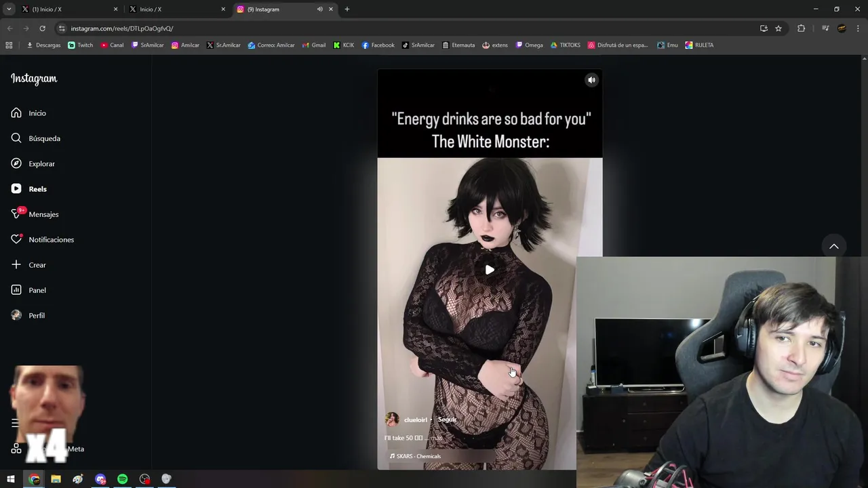Viewport: 868px width, 488px height.
Task: Open the Omega bookmark
Action: coord(530,45)
